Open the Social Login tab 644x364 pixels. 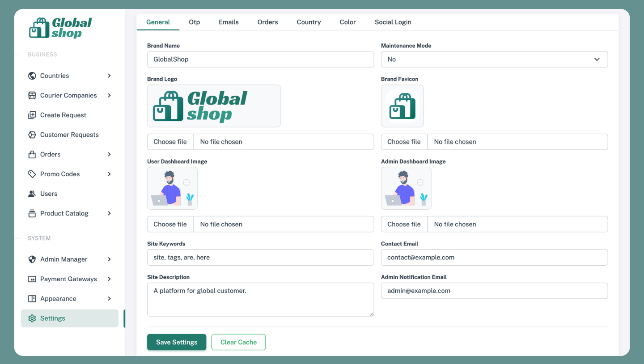[x=393, y=22]
